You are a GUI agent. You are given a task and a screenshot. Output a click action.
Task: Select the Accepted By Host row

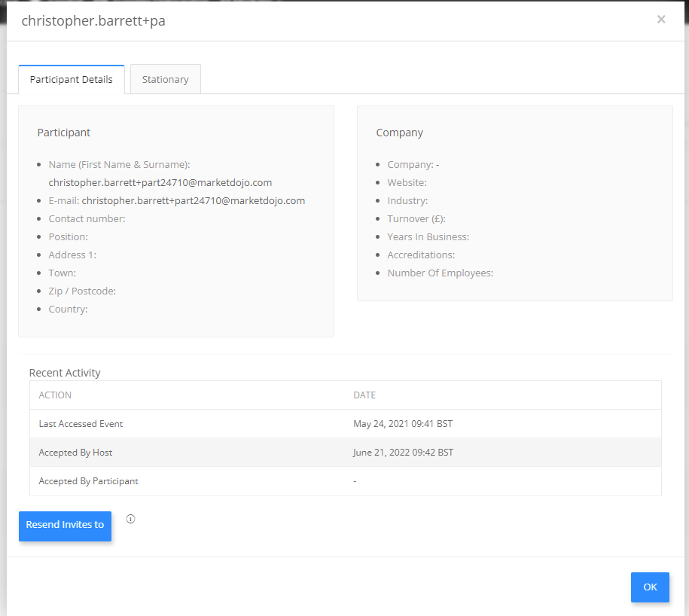pos(346,452)
